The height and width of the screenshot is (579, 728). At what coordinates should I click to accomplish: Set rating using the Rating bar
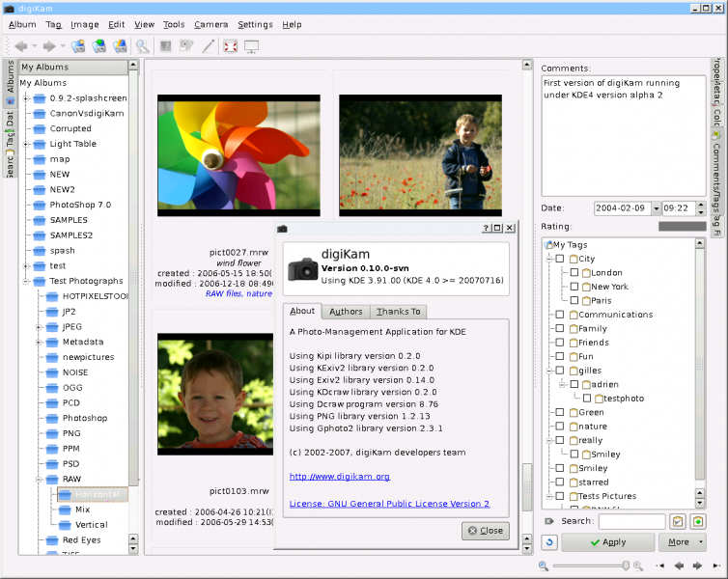click(x=682, y=227)
